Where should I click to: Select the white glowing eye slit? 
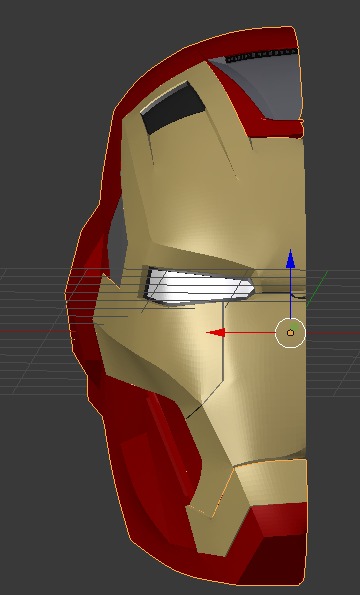tap(200, 287)
